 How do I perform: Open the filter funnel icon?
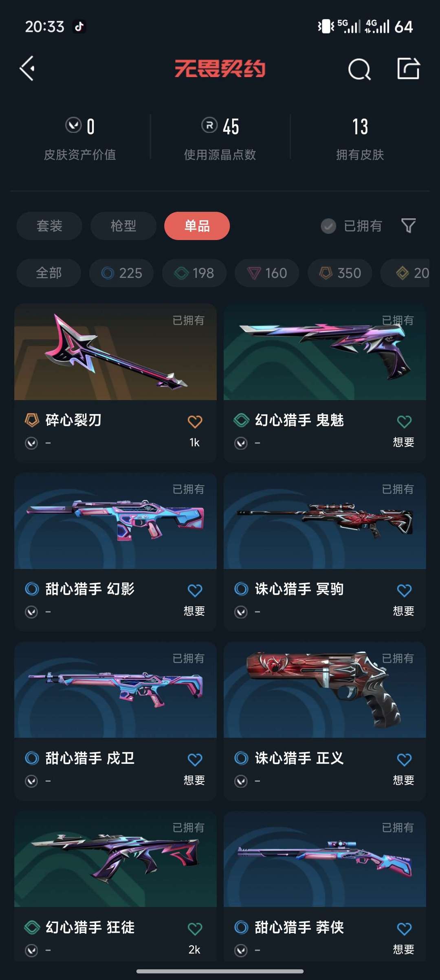pos(408,226)
